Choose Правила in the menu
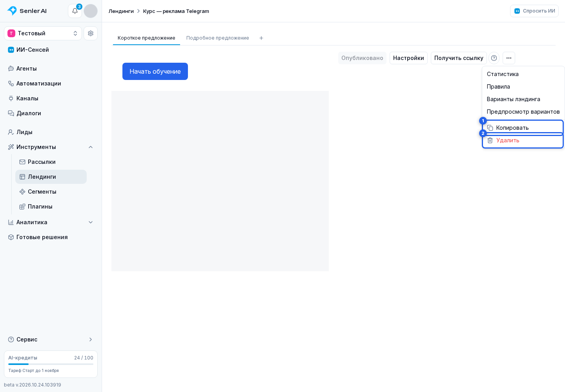The image size is (565, 392). click(523, 87)
